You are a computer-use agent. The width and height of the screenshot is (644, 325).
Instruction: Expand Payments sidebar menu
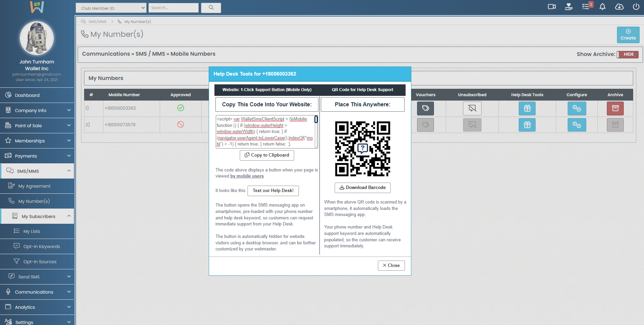pyautogui.click(x=37, y=156)
